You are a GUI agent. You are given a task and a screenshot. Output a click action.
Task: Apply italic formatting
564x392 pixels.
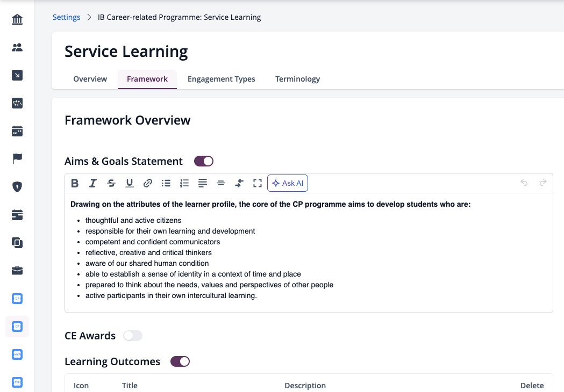[93, 183]
